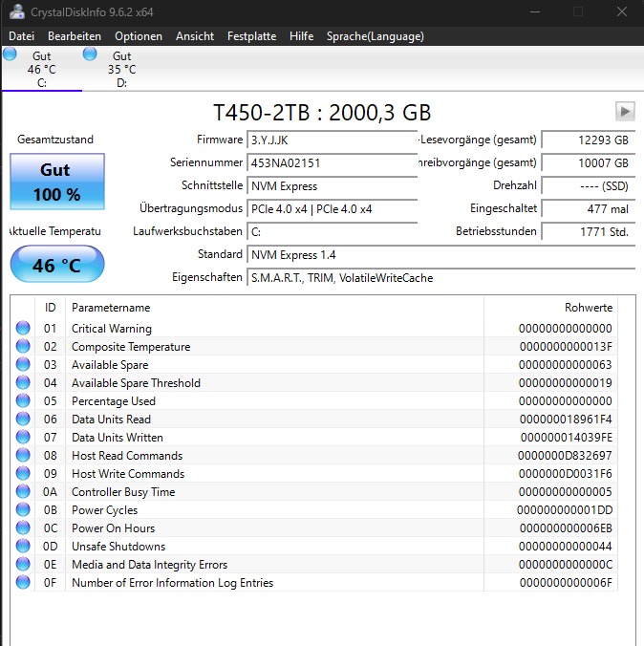The width and height of the screenshot is (644, 646).
Task: Open the Optionen menu
Action: pos(139,36)
